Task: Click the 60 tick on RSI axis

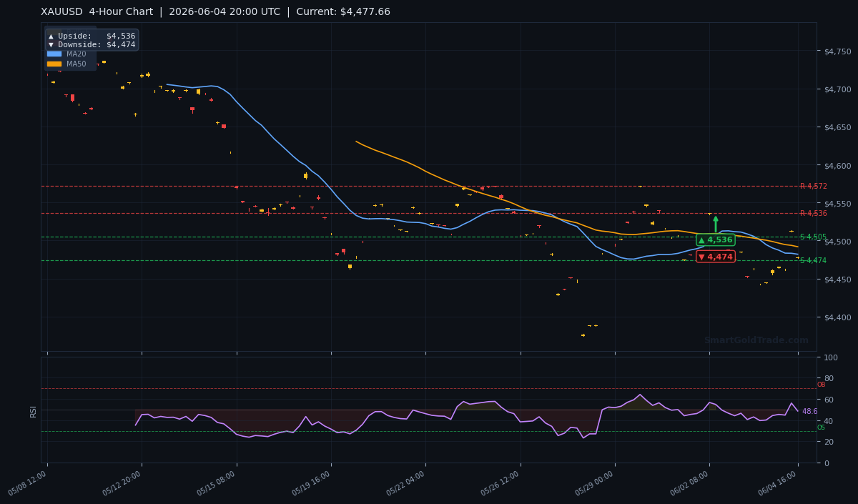Action: click(829, 399)
